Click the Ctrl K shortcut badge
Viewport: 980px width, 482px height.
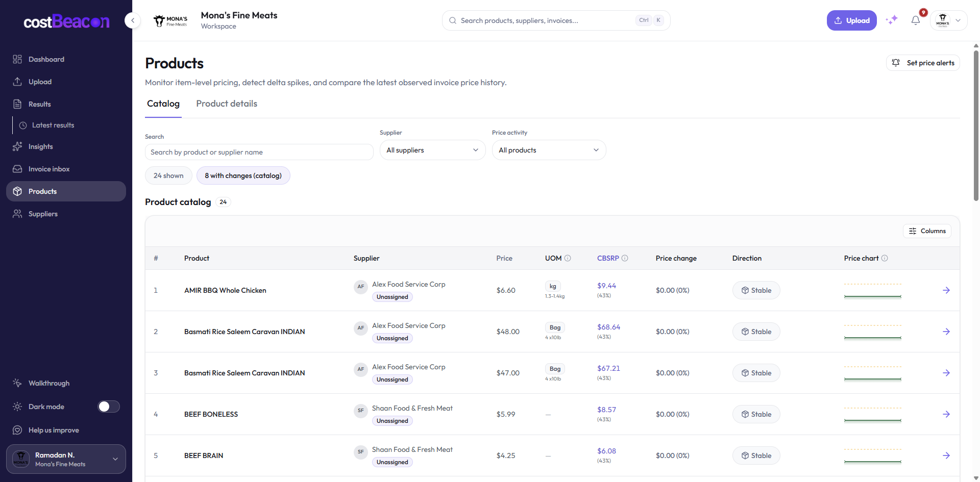(x=650, y=20)
